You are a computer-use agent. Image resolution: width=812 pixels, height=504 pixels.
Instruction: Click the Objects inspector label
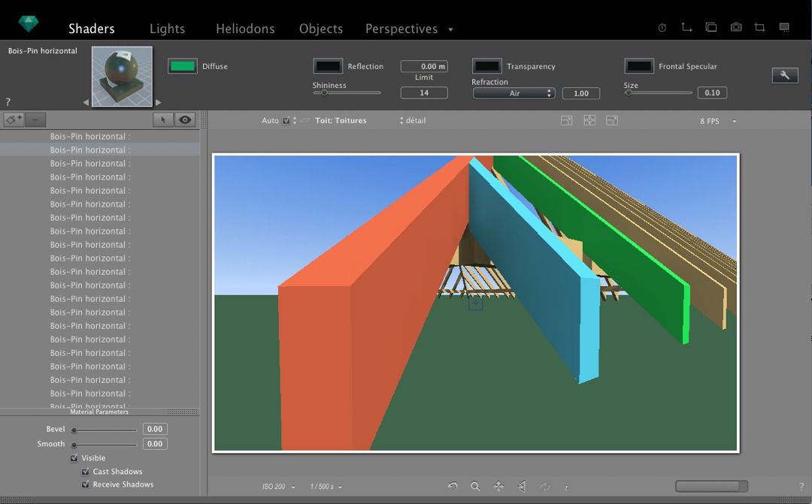click(x=321, y=29)
